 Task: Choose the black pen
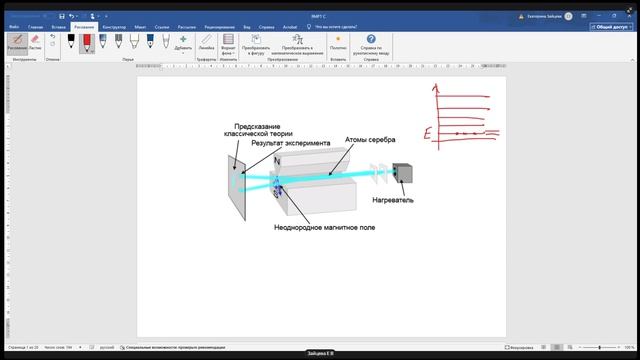pos(71,42)
